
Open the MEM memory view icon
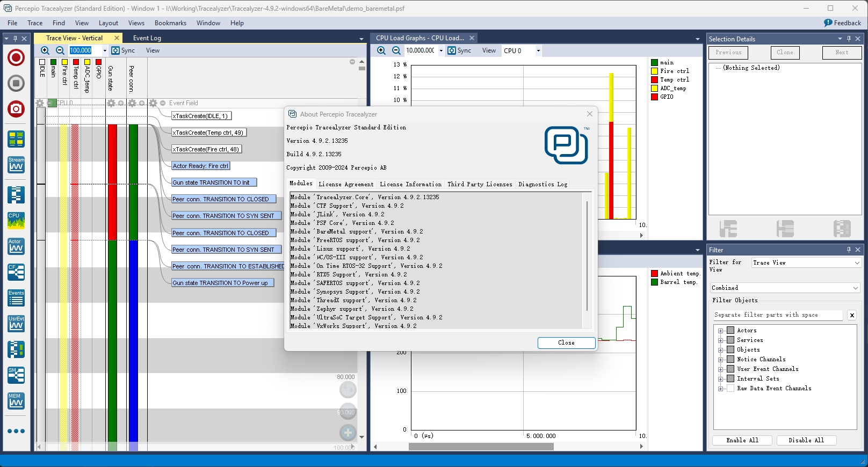[x=16, y=401]
